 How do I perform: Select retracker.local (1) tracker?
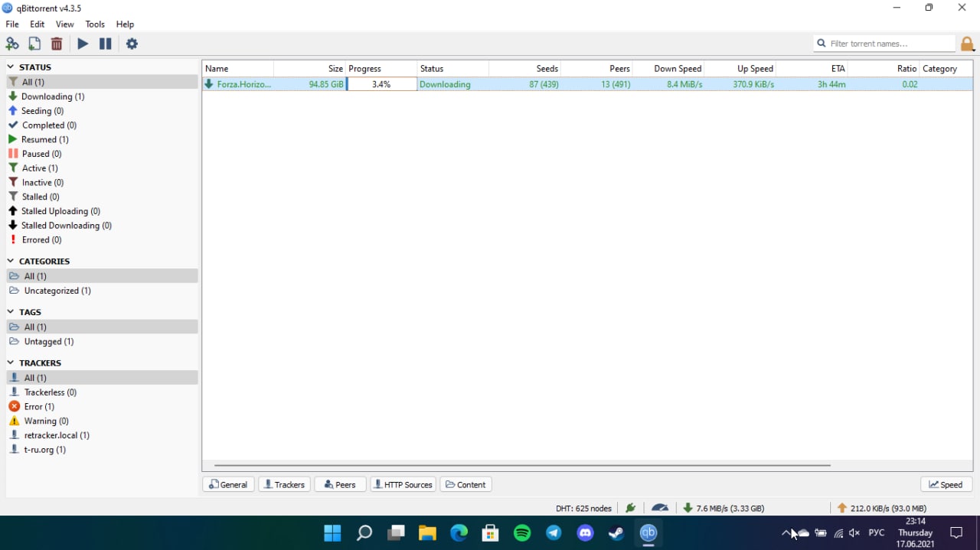coord(102,435)
